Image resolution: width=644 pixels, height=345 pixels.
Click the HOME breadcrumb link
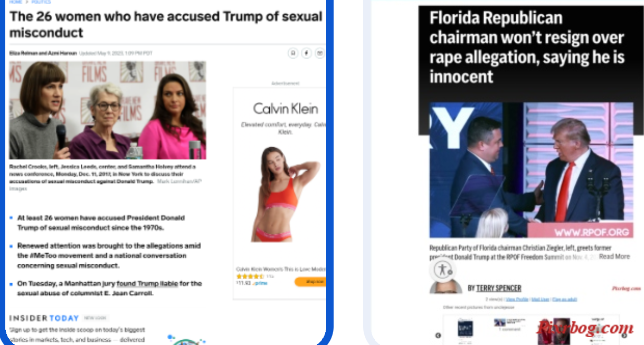pyautogui.click(x=15, y=2)
